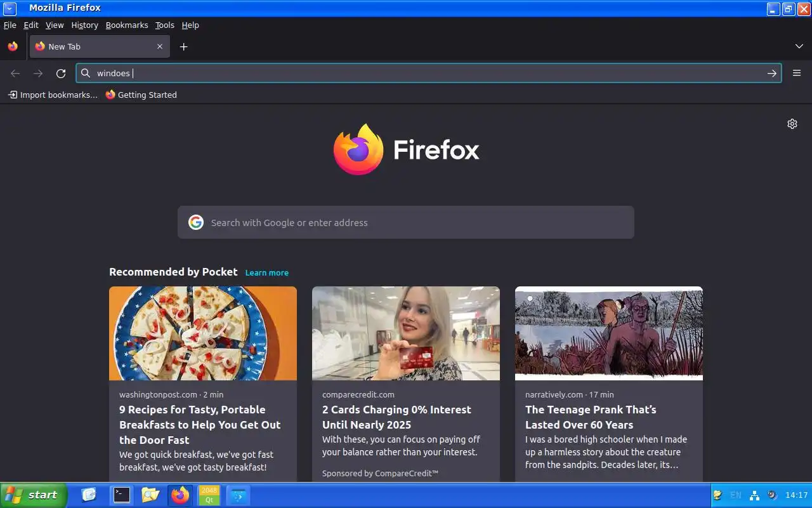Viewport: 812px width, 508px height.
Task: Reload the current page
Action: click(61, 73)
